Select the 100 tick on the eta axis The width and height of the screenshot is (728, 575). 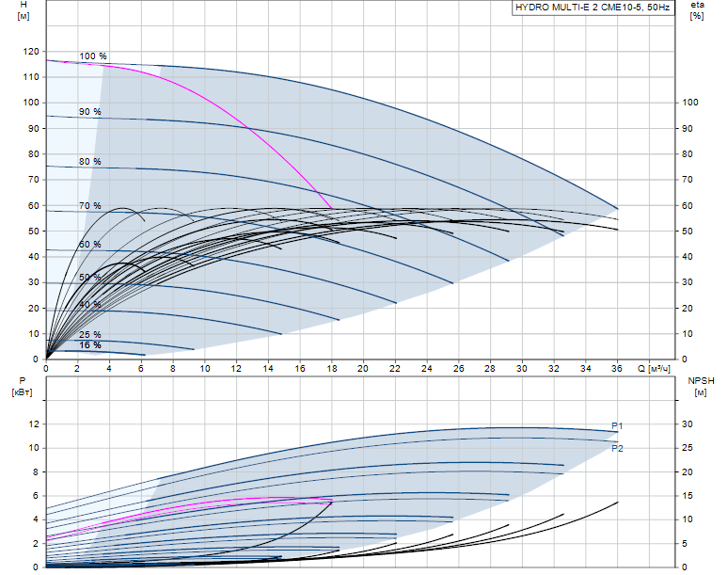[x=690, y=103]
